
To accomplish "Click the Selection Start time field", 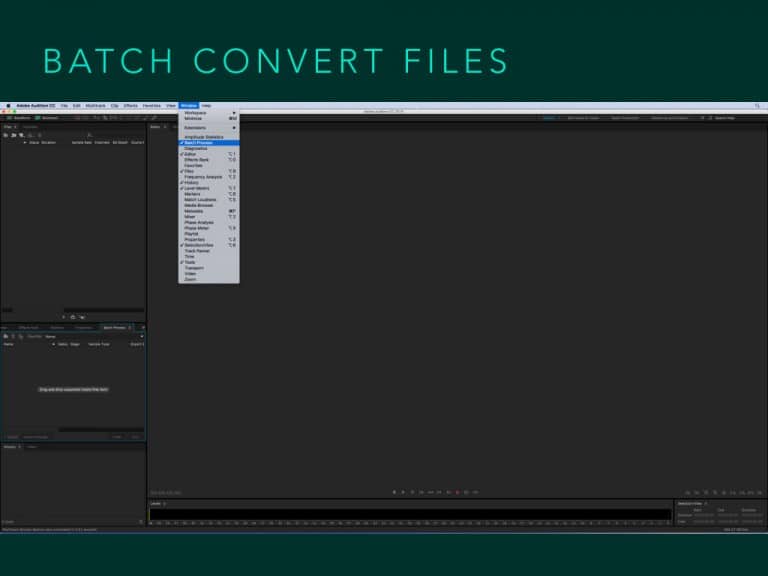I will (703, 515).
